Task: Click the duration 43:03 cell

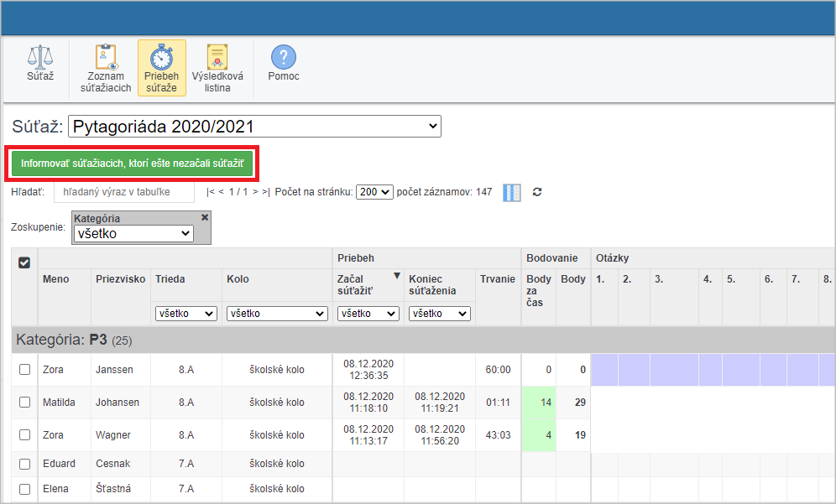Action: [x=498, y=435]
